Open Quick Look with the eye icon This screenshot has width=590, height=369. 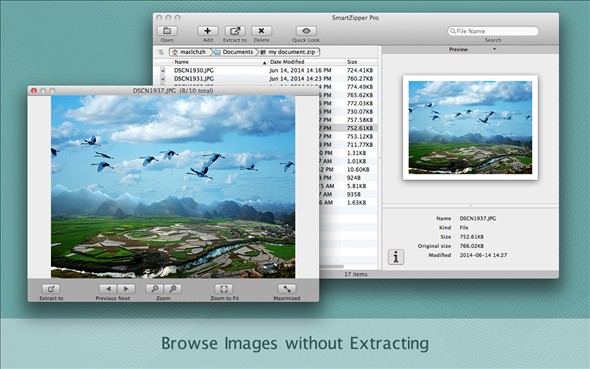pyautogui.click(x=306, y=31)
